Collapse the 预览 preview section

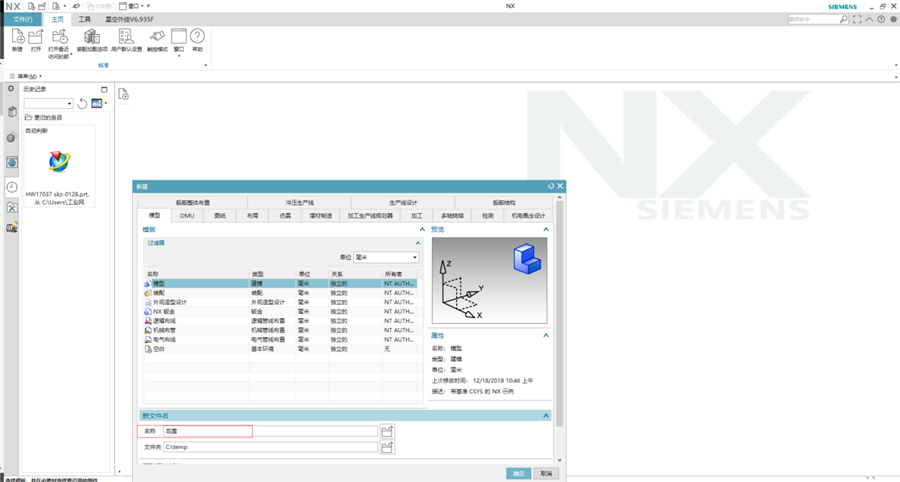tap(546, 229)
